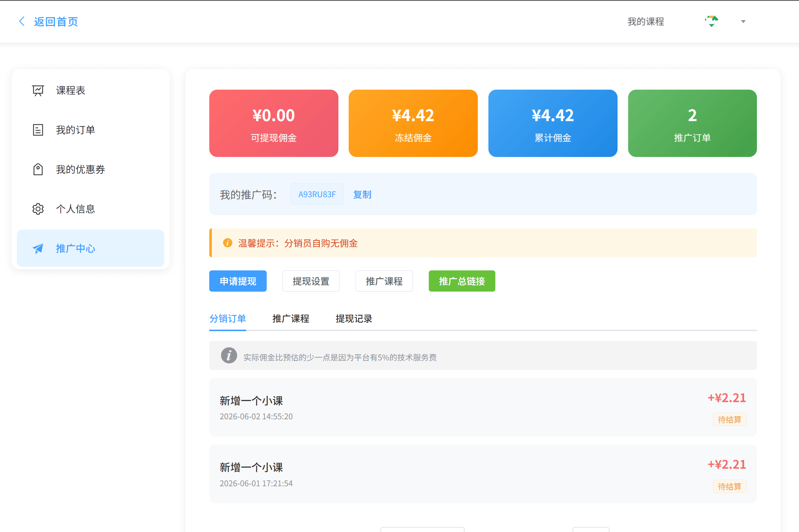Click the 温馨提示 self-purchase notice text
Viewport: 799px width, 532px height.
click(x=298, y=243)
